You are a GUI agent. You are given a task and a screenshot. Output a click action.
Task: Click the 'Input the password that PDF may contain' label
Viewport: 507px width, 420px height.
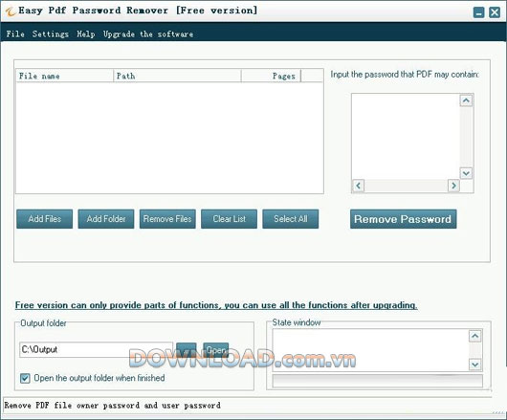[x=405, y=75]
